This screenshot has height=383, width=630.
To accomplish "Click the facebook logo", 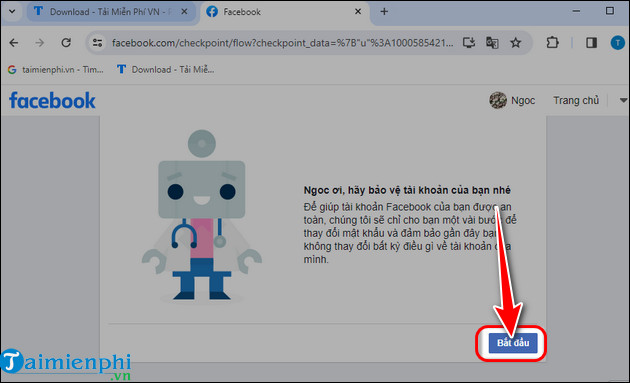I will tap(52, 100).
